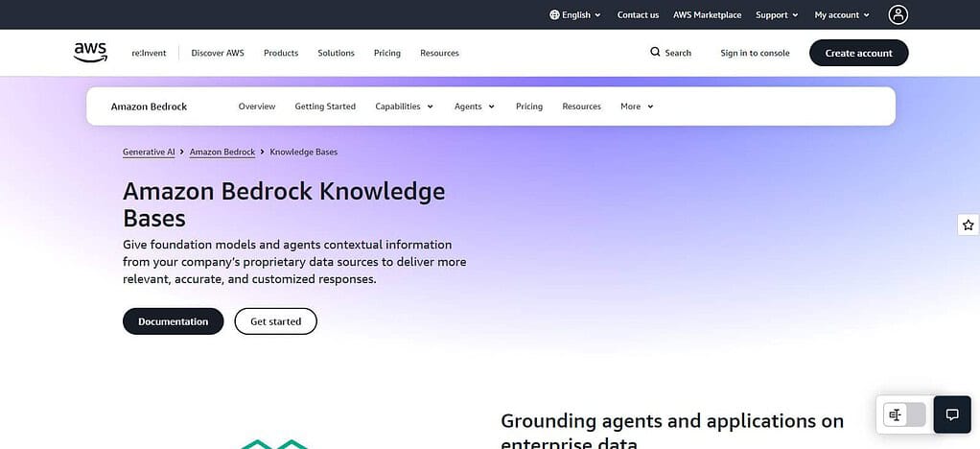Viewport: 980px width, 449px height.
Task: Click the Grounding agents and applications heading
Action: pyautogui.click(x=672, y=432)
